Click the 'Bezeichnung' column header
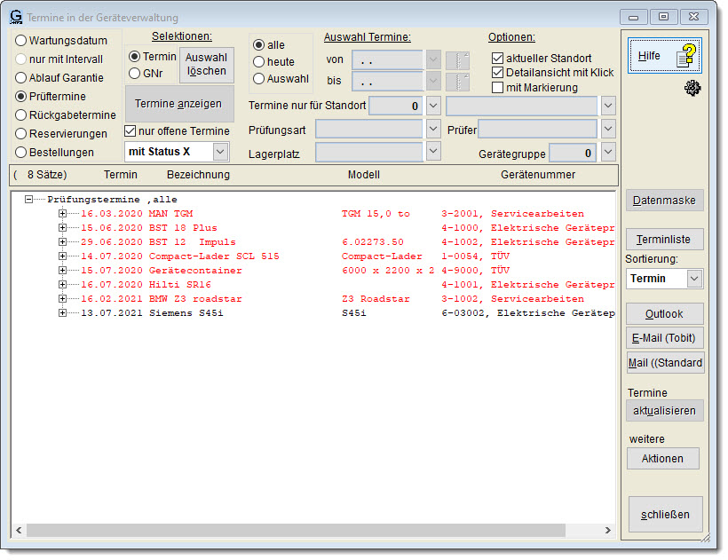728x560 pixels. tap(198, 175)
